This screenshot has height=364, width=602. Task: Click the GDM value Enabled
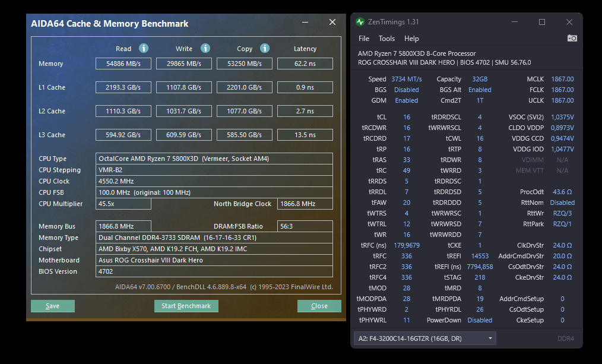(407, 100)
